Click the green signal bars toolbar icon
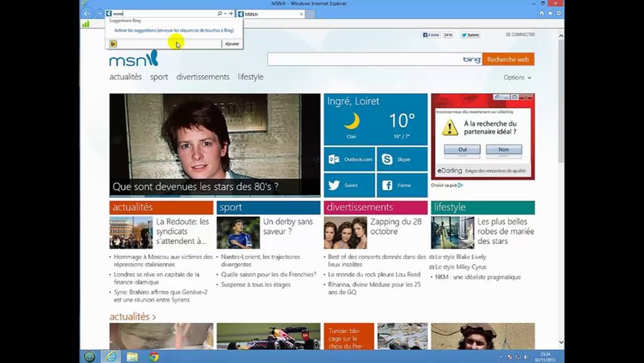This screenshot has width=644, height=363. pyautogui.click(x=86, y=24)
